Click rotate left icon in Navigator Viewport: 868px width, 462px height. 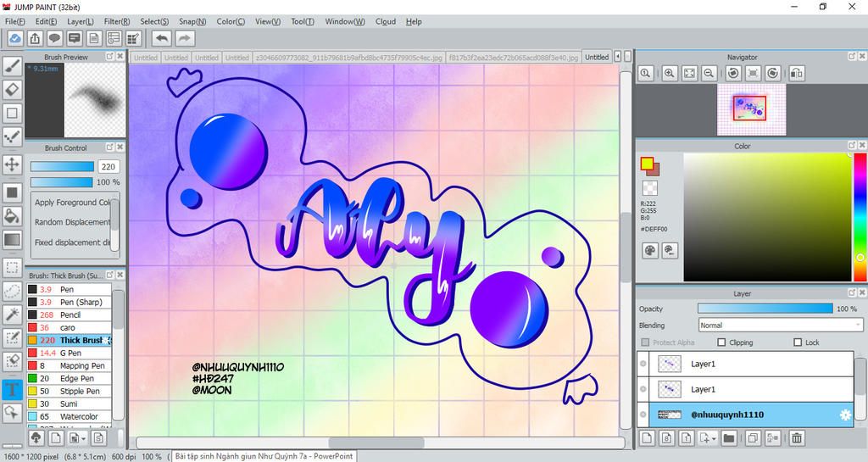[733, 73]
